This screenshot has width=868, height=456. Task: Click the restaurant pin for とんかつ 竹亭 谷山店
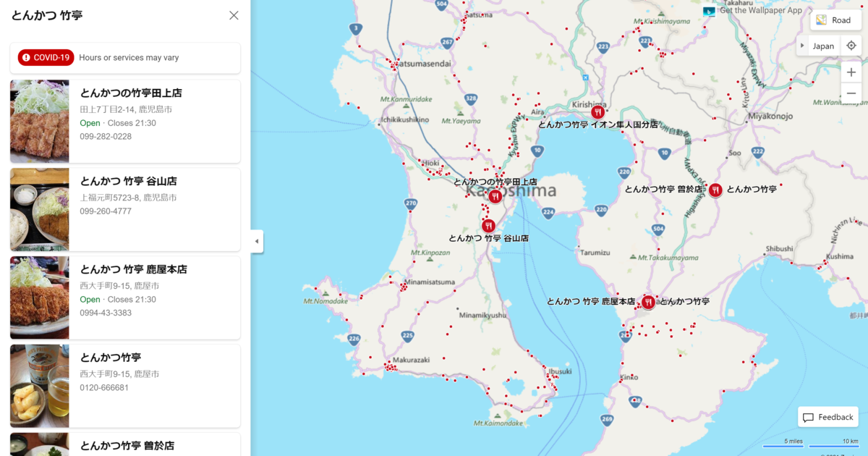pos(488,226)
